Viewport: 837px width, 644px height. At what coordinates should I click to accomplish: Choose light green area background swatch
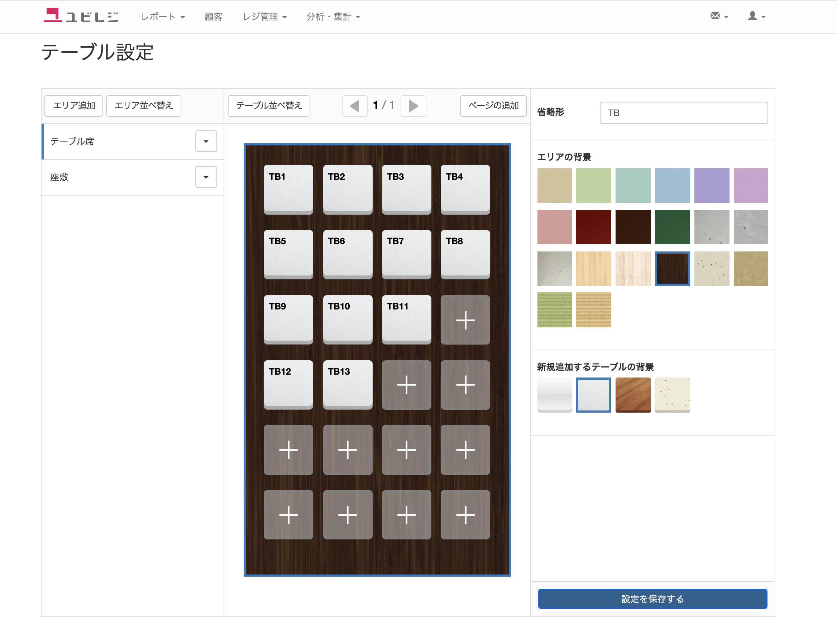(x=593, y=186)
